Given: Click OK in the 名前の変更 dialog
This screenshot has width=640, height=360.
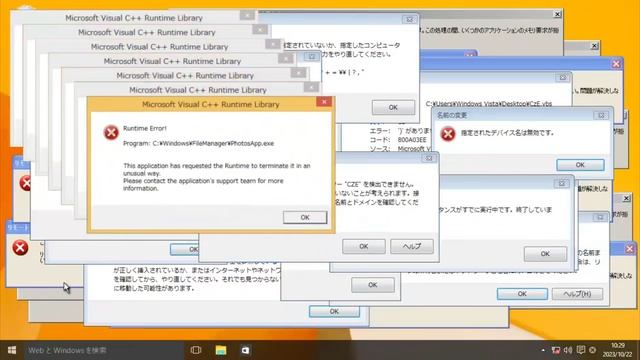Looking at the screenshot, I should coord(580,165).
